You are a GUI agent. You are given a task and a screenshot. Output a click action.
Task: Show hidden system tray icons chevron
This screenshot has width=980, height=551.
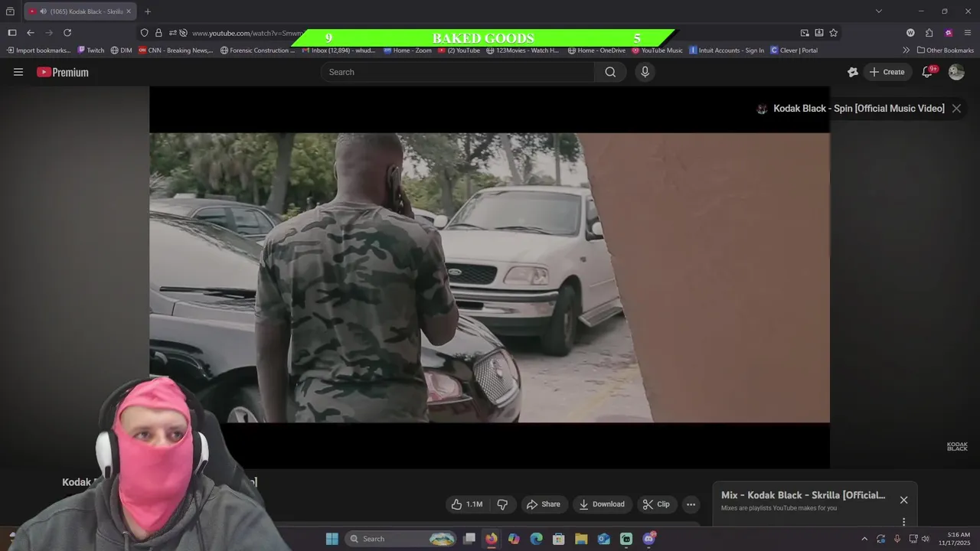(864, 539)
